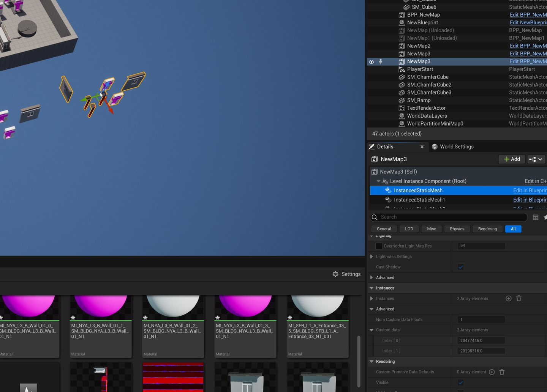Expand the Instances array row

coord(372,299)
